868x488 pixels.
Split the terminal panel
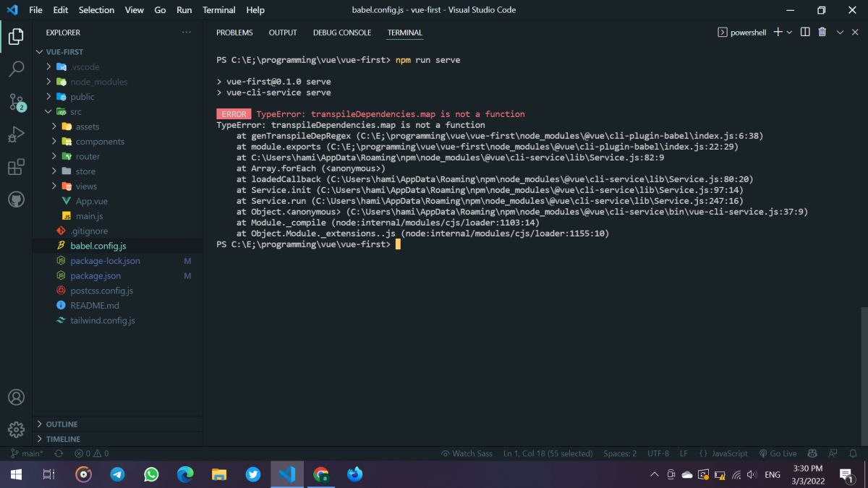pyautogui.click(x=805, y=33)
